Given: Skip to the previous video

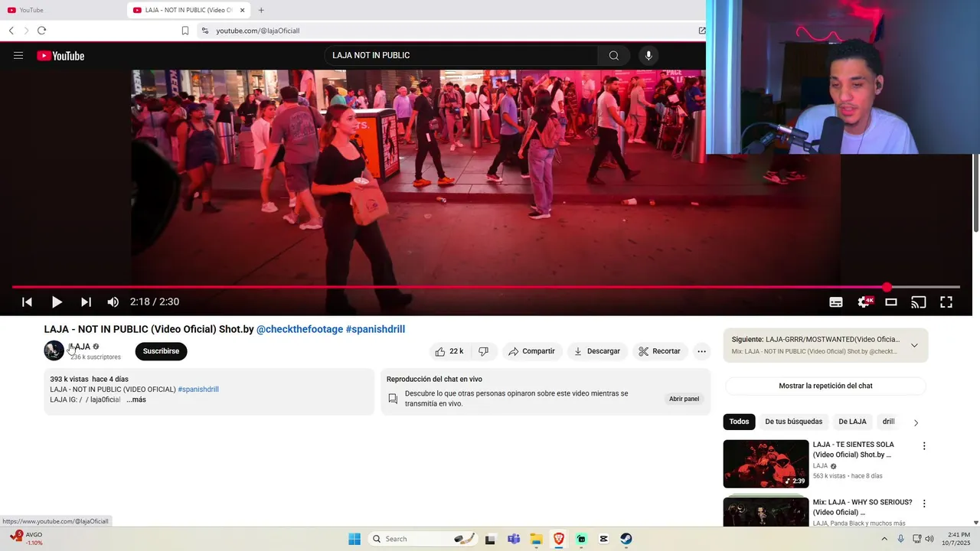Looking at the screenshot, I should click(x=27, y=302).
